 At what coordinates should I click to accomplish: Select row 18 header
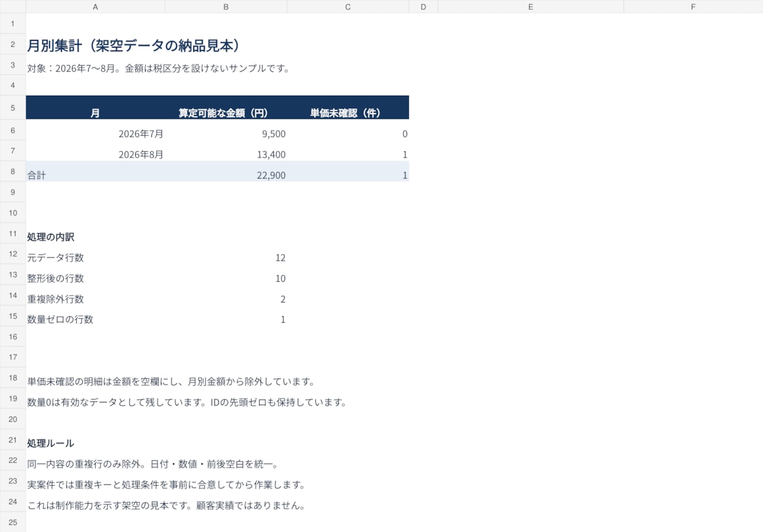tap(13, 378)
